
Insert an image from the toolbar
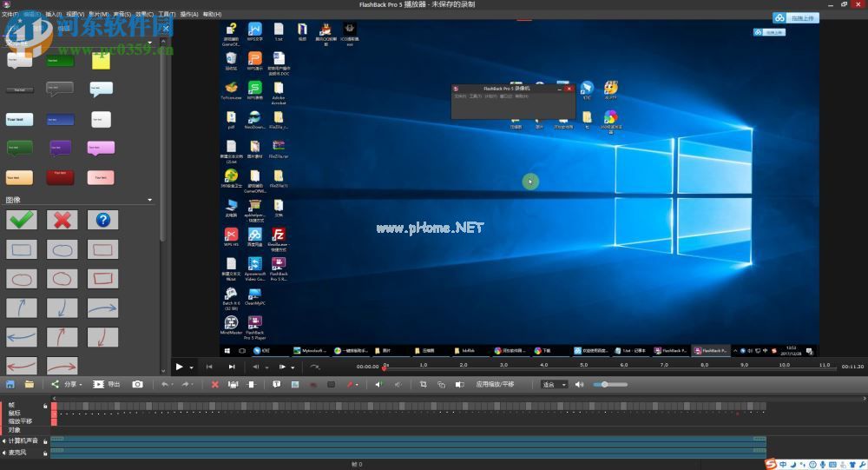[x=295, y=384]
